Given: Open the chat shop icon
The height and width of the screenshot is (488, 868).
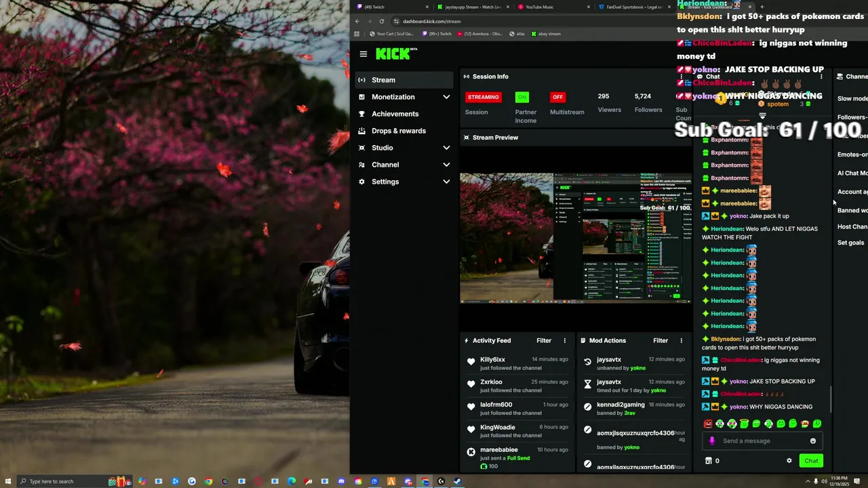Looking at the screenshot, I should click(709, 461).
